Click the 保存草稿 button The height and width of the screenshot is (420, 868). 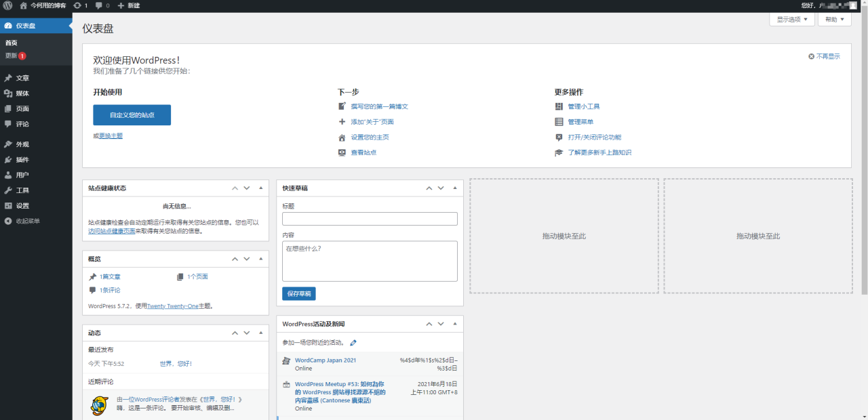point(299,293)
